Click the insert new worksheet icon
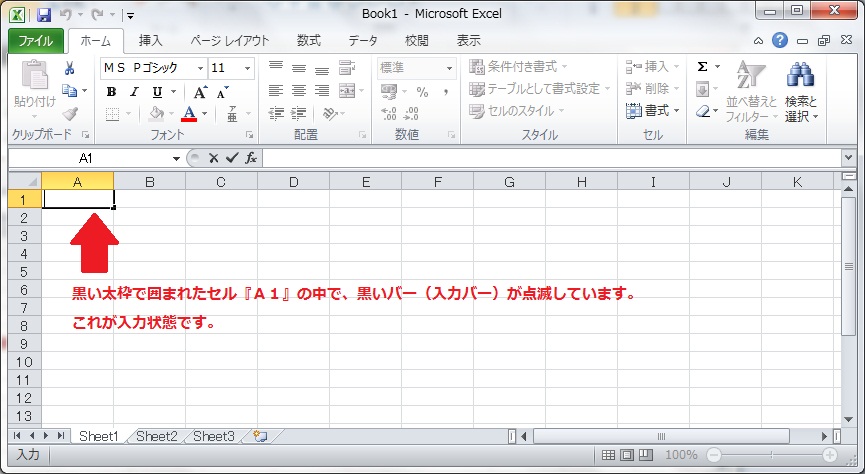The height and width of the screenshot is (474, 865). (260, 436)
